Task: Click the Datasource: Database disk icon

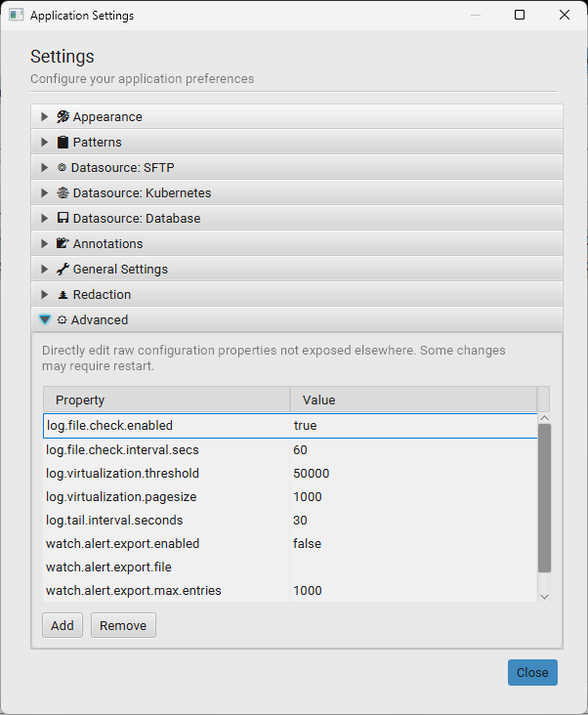Action: (x=63, y=218)
